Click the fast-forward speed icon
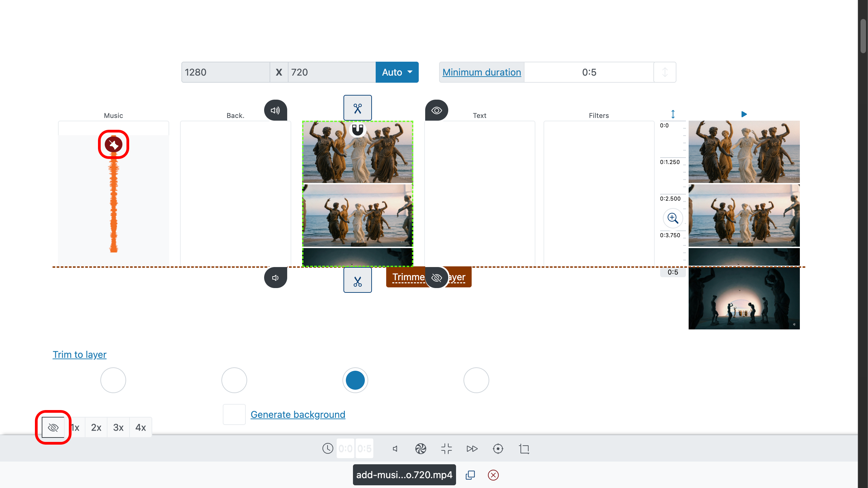This screenshot has height=488, width=868. 472,449
